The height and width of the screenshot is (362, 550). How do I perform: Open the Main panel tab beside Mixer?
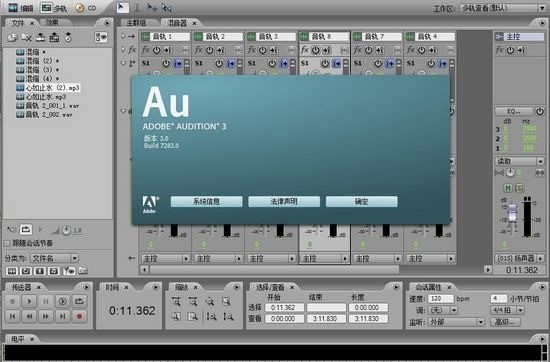136,23
